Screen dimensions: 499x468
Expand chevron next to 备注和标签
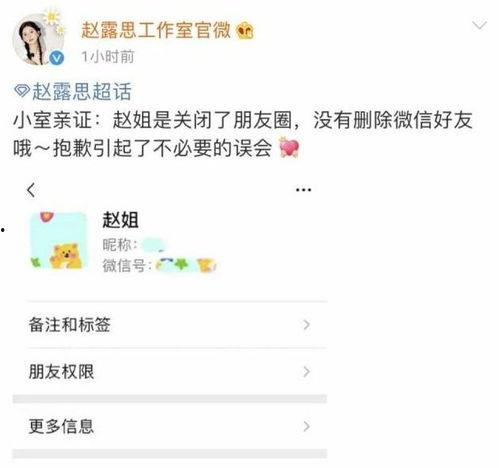(x=306, y=324)
